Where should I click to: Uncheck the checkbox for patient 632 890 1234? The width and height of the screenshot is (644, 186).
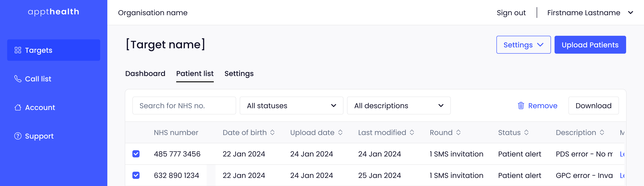point(136,175)
